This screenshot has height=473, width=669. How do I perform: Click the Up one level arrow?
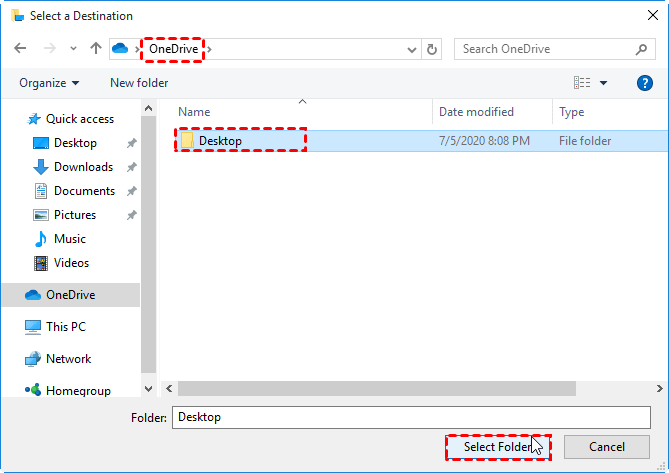pos(96,48)
